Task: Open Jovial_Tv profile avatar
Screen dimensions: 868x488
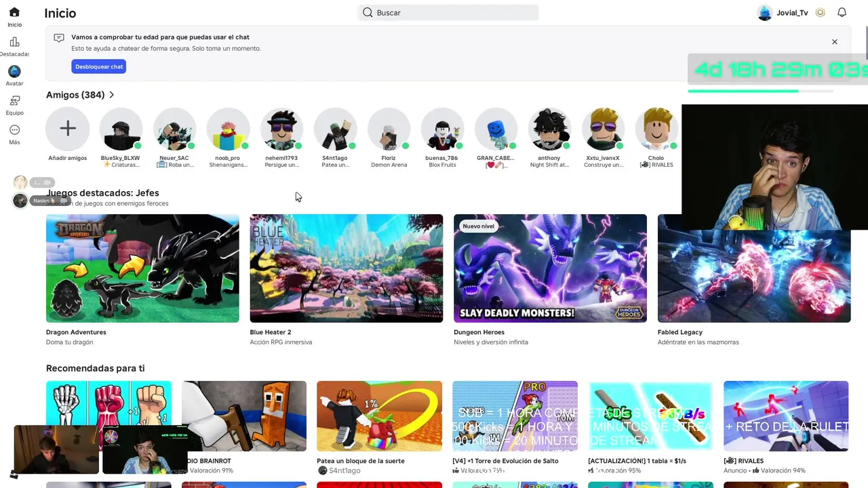Action: [765, 13]
